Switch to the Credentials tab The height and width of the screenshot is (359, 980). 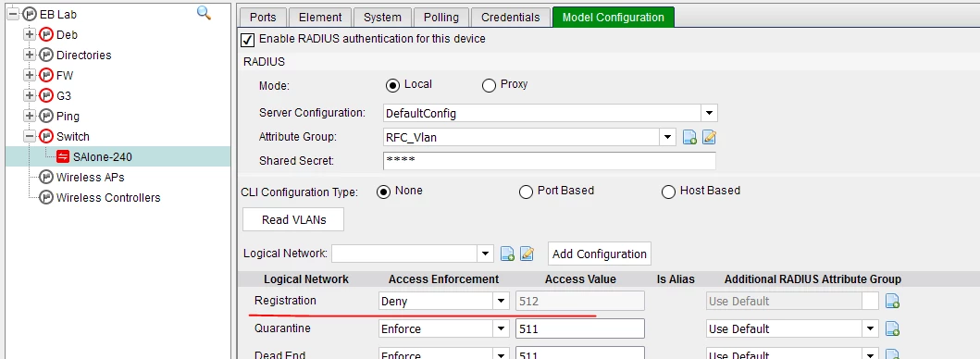click(x=511, y=18)
